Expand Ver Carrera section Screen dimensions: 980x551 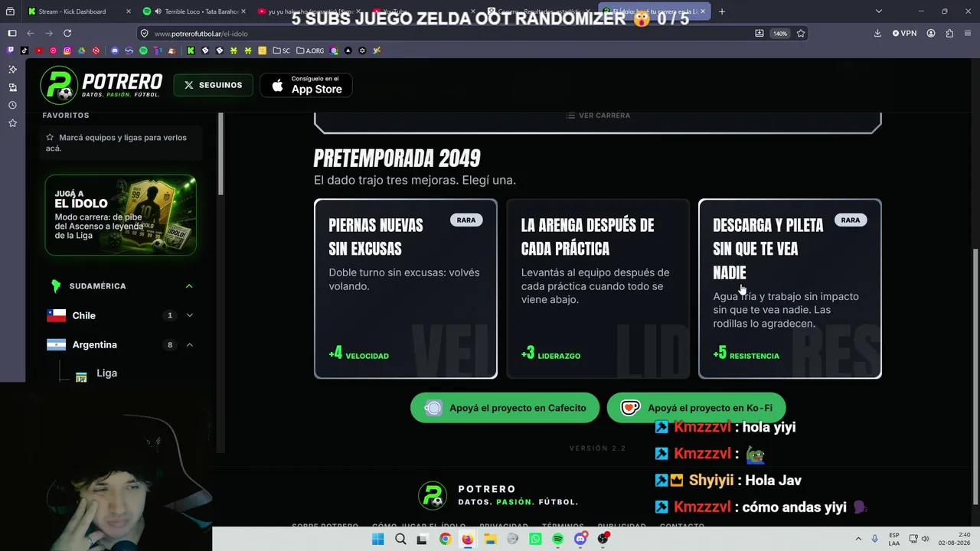[x=598, y=116]
